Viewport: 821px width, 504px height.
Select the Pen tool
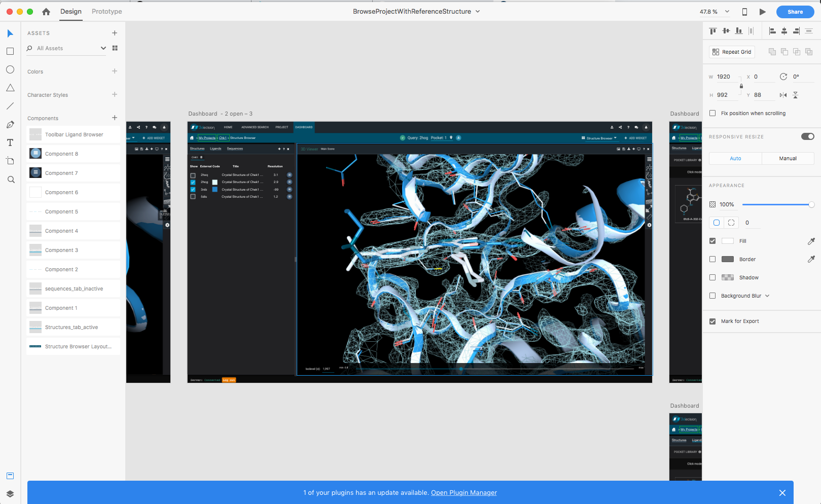pos(10,124)
